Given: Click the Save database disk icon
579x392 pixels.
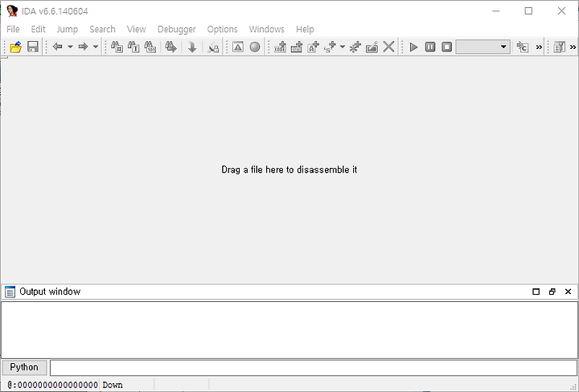Looking at the screenshot, I should [x=33, y=47].
